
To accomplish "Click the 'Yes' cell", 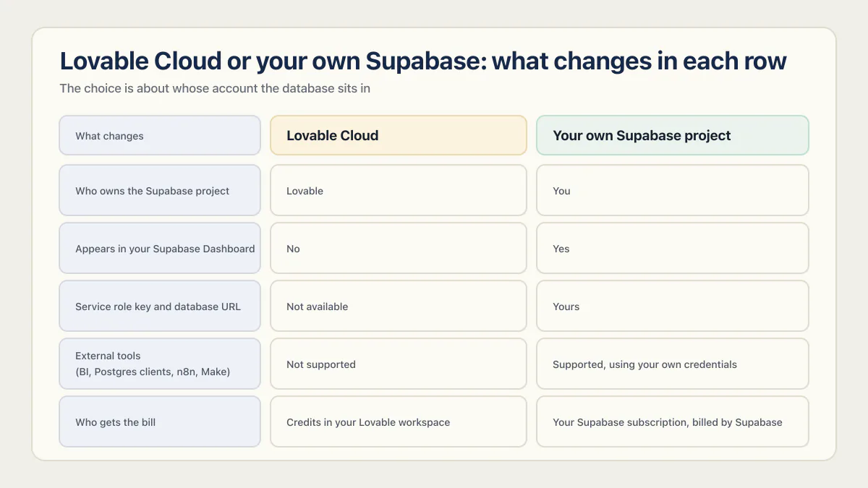I will coord(673,248).
